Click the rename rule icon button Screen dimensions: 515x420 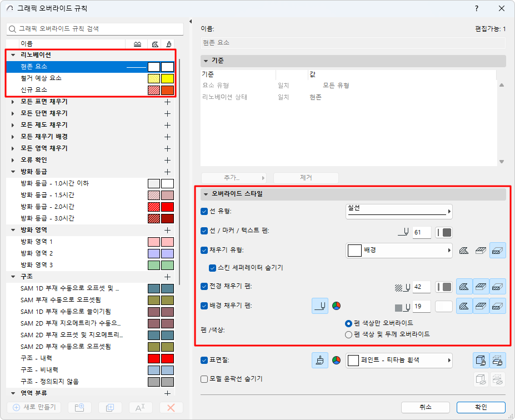click(x=140, y=408)
